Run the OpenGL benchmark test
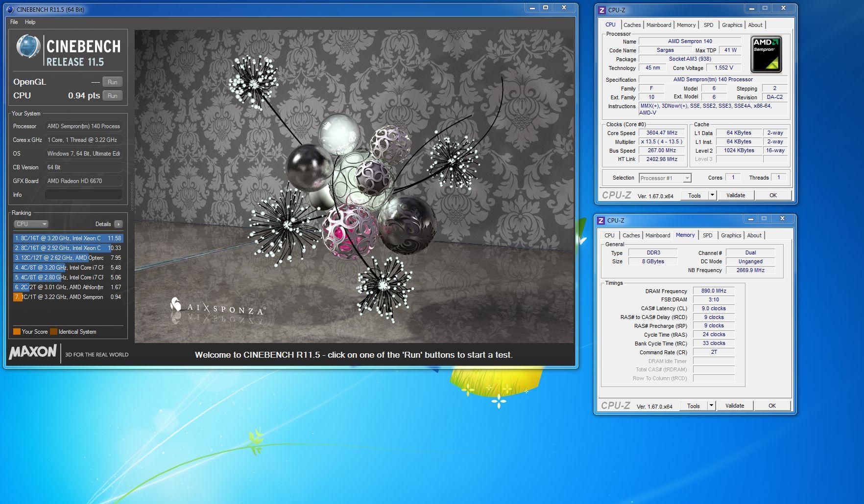864x504 pixels. pyautogui.click(x=113, y=82)
